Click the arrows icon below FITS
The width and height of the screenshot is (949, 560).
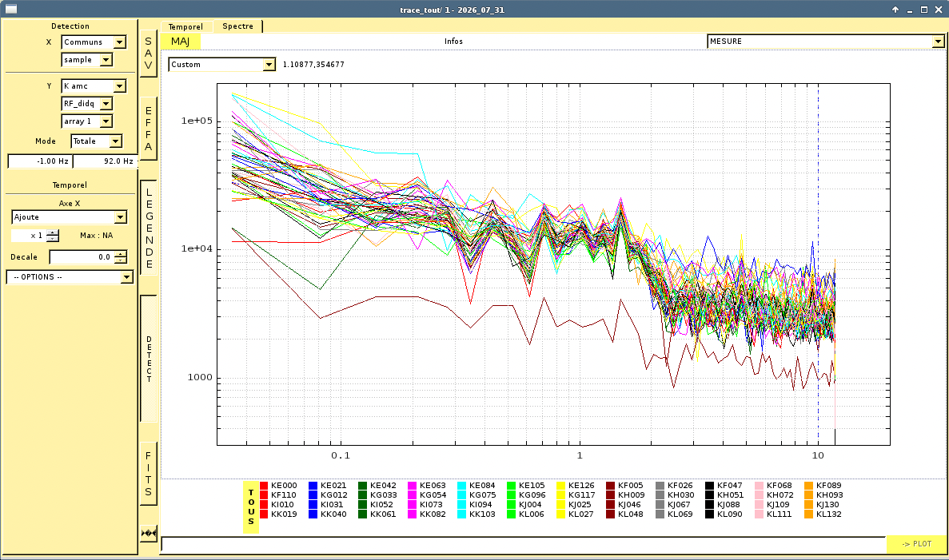click(148, 533)
